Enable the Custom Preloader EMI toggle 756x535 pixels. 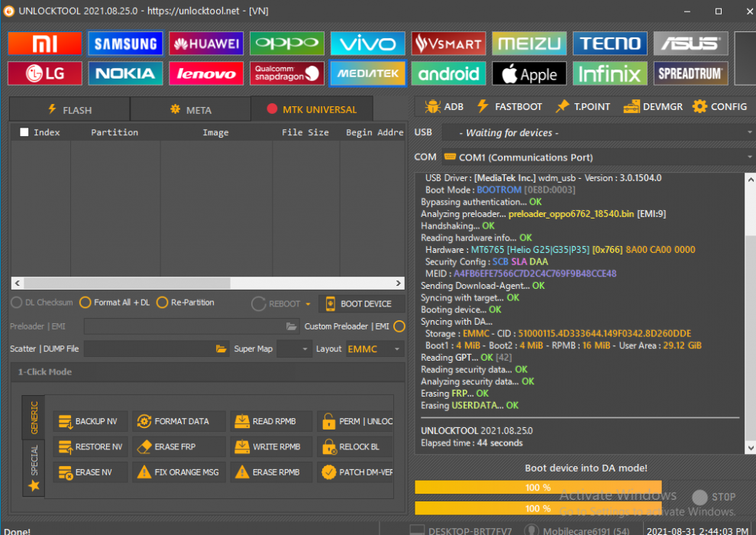click(399, 326)
